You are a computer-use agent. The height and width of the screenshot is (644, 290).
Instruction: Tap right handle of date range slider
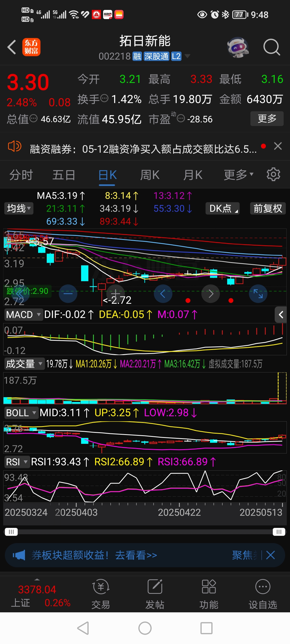click(x=279, y=532)
